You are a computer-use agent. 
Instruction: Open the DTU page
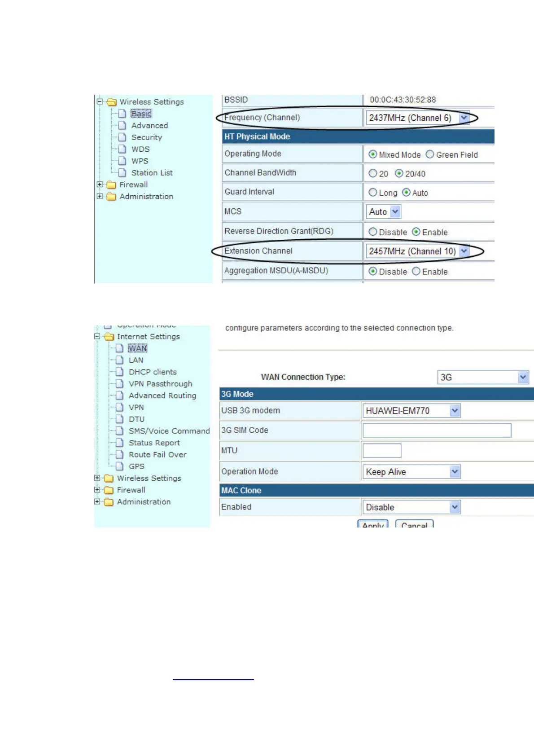click(x=136, y=419)
